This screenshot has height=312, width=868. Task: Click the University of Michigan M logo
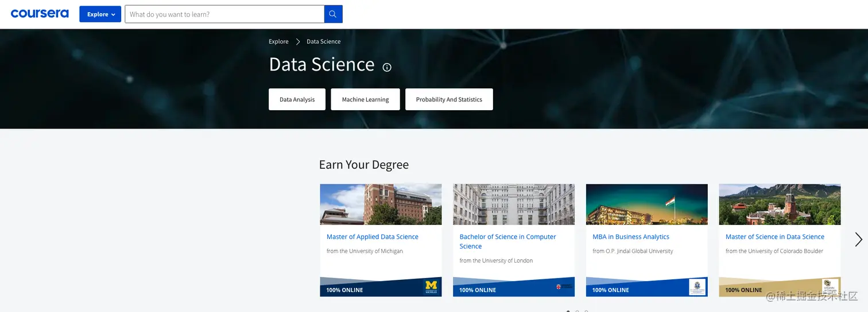point(431,287)
